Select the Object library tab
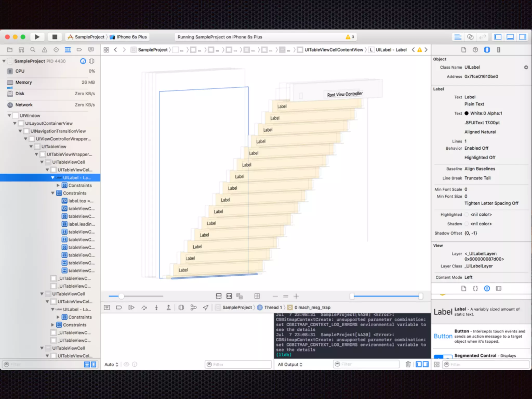 pos(487,288)
